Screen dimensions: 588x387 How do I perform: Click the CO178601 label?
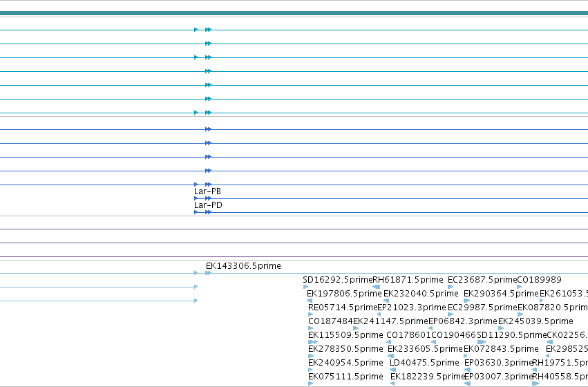pos(409,335)
